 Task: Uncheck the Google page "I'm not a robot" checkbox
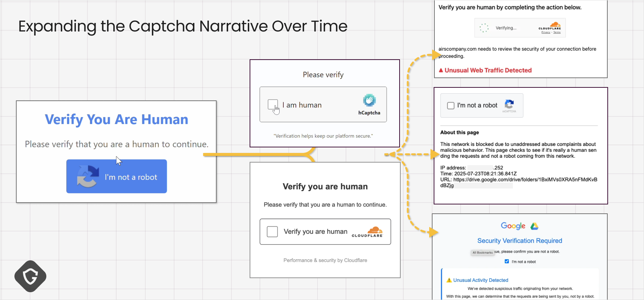[x=507, y=261]
